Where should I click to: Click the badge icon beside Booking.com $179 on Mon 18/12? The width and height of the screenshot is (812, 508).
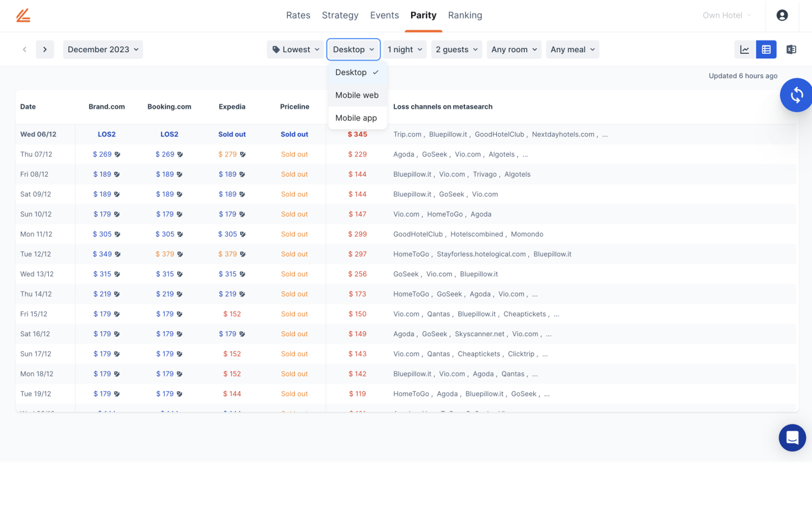tap(179, 374)
